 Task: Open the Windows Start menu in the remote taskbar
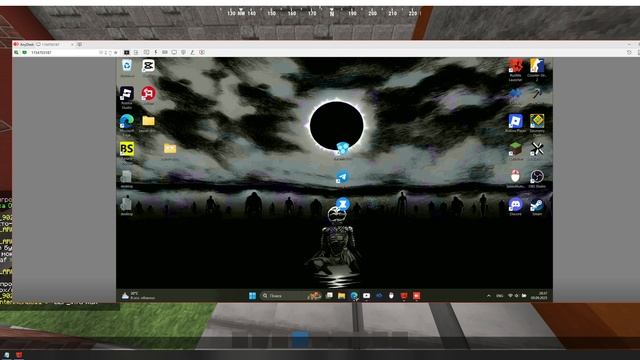(252, 296)
